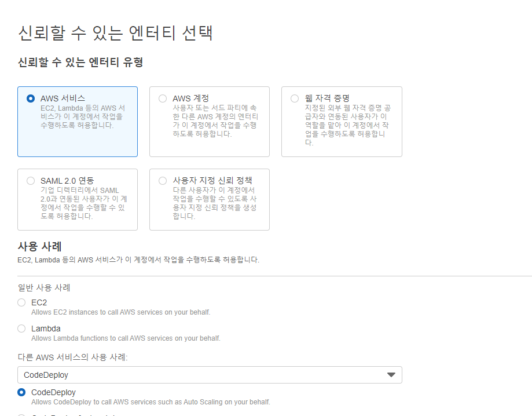532x416 pixels.
Task: Click the 일반 사용 사례 label
Action: click(44, 287)
